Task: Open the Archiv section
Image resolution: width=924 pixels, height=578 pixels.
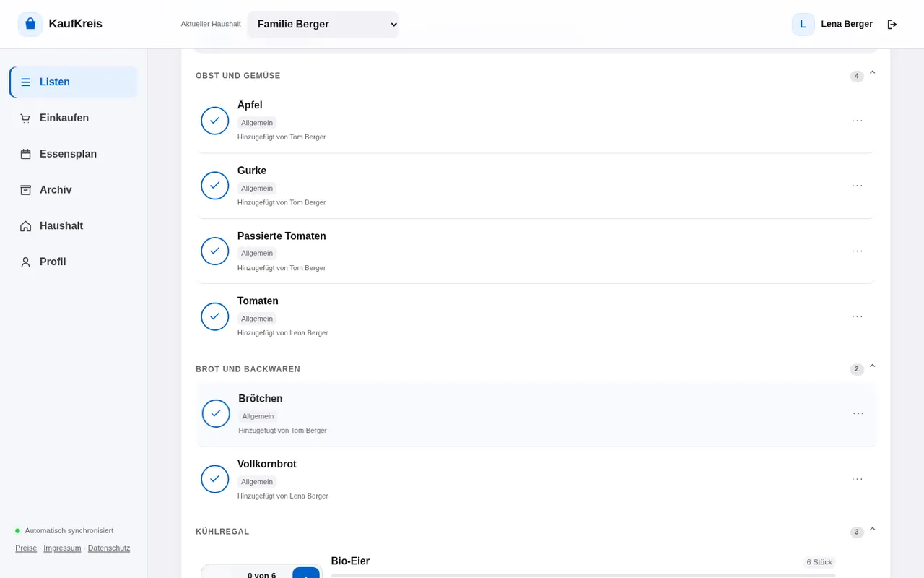Action: 73,190
